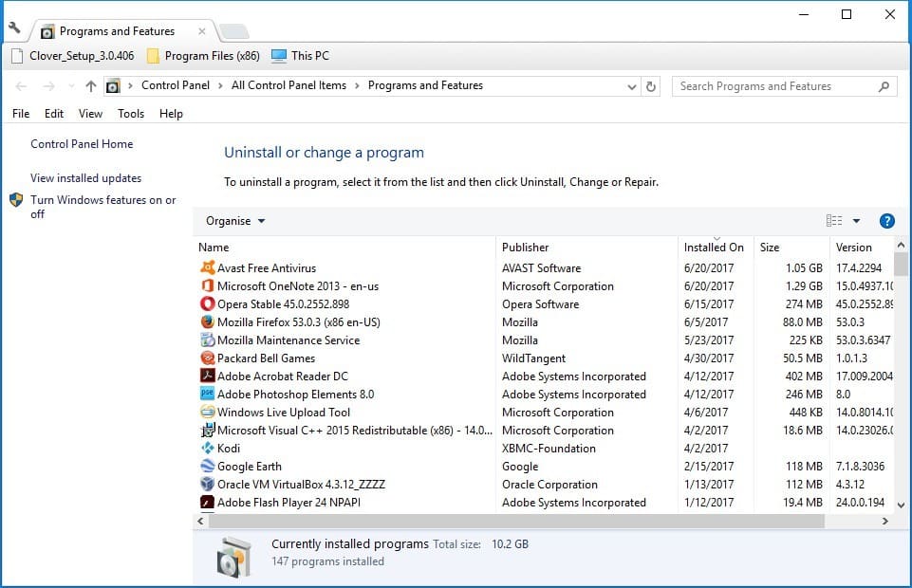Click Control Panel in the address path

pyautogui.click(x=175, y=85)
